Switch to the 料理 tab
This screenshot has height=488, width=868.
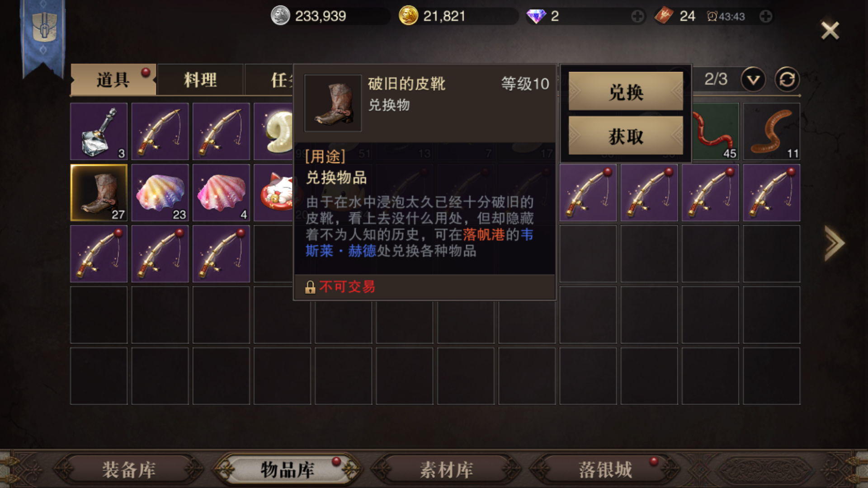tap(200, 80)
